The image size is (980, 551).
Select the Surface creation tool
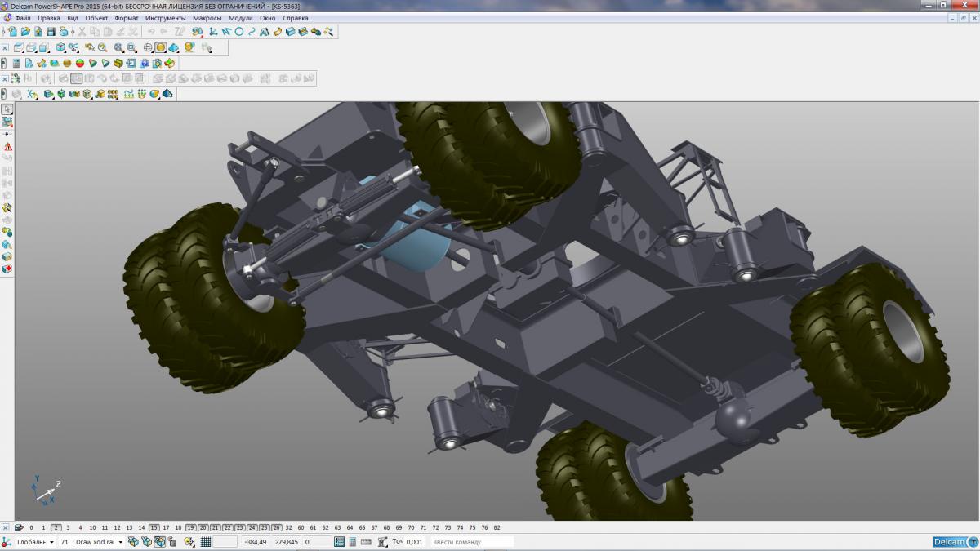tap(278, 32)
